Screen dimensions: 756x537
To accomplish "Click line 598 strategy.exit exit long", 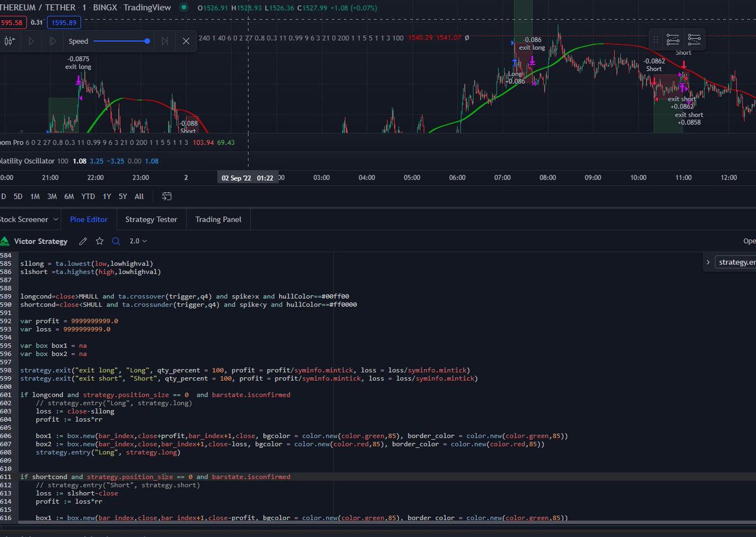I will (245, 370).
